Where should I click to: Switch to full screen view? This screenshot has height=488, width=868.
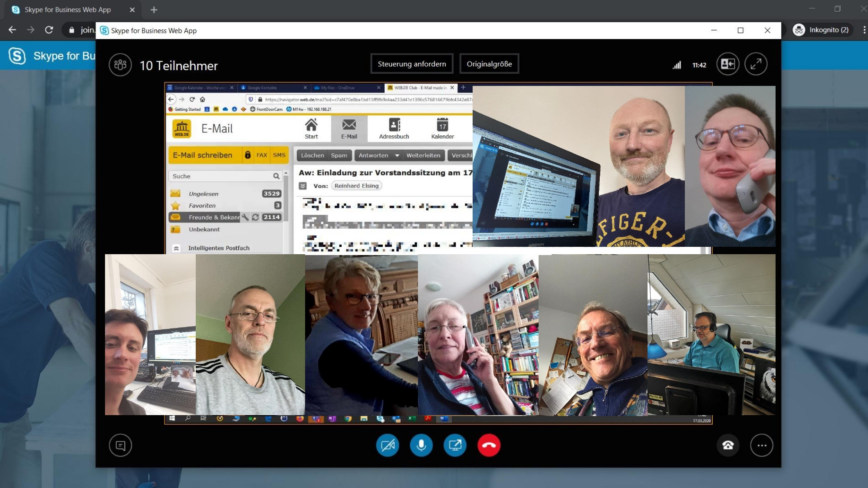[x=756, y=64]
